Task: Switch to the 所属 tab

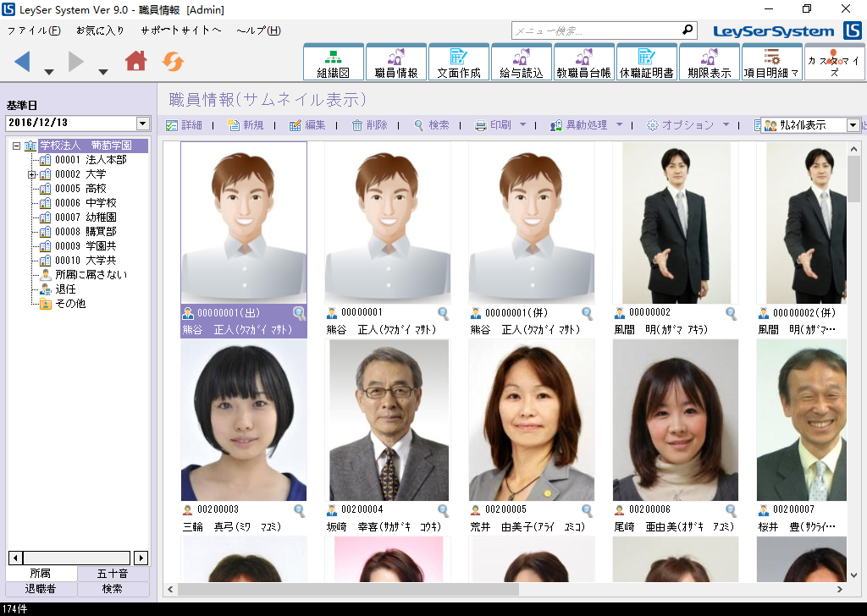Action: [41, 574]
